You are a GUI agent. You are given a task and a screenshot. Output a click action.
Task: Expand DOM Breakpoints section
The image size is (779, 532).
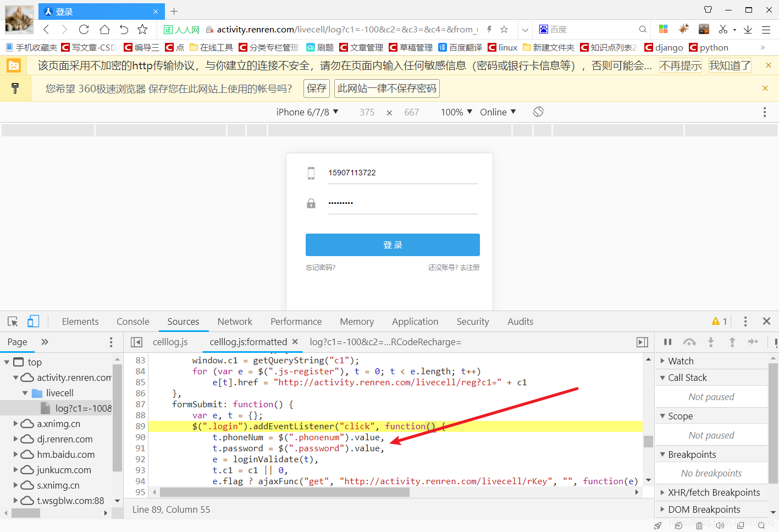(662, 509)
